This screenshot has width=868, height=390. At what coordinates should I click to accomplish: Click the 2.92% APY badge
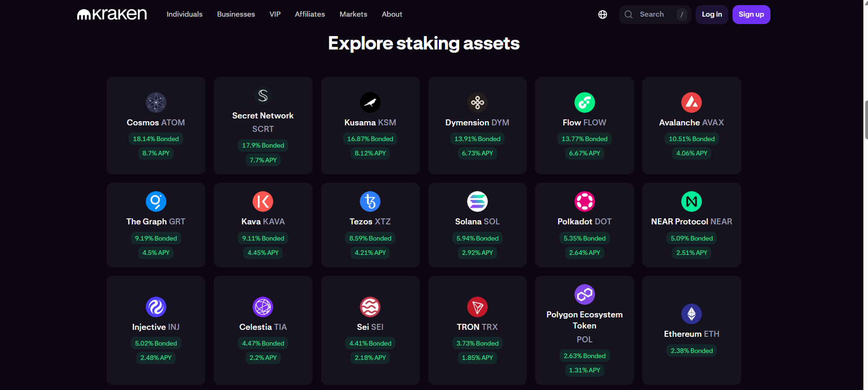(x=477, y=253)
